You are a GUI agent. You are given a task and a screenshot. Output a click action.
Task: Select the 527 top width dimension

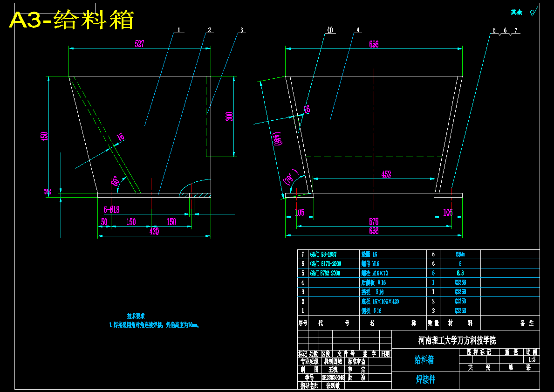(x=140, y=44)
